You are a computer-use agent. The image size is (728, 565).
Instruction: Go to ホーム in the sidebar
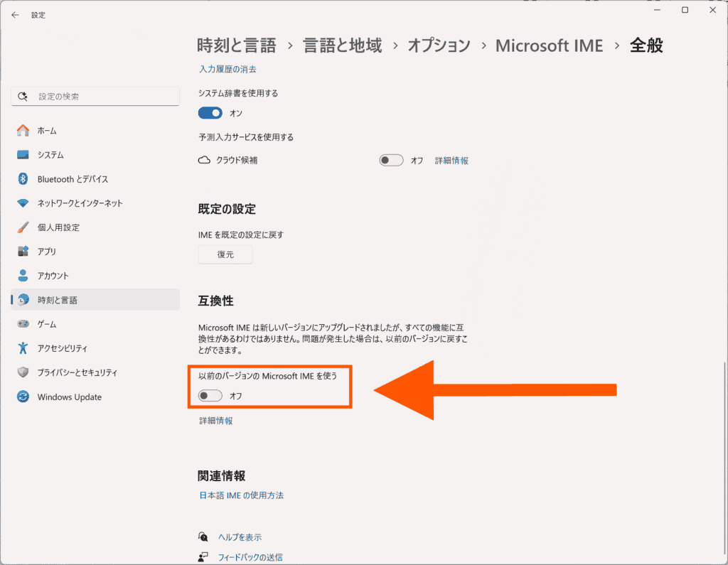(95, 131)
